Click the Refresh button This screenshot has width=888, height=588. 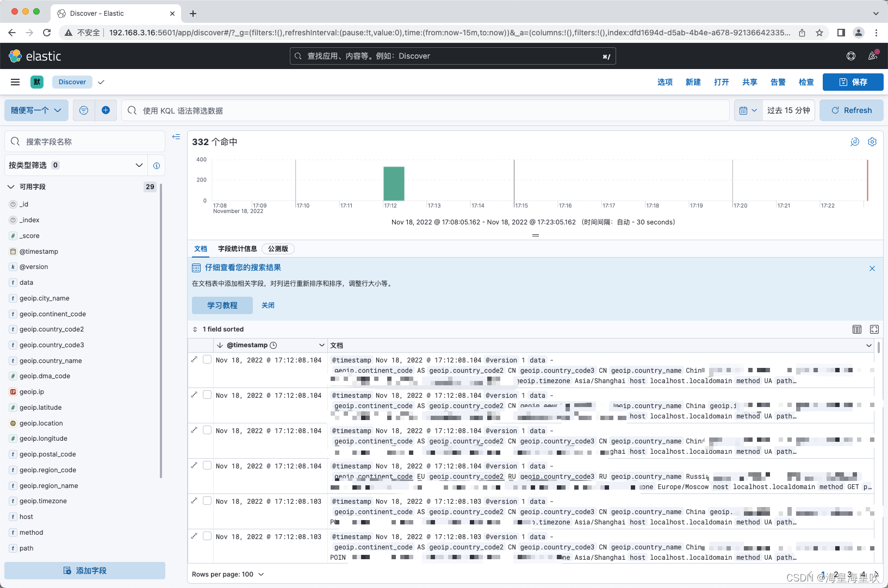click(852, 110)
